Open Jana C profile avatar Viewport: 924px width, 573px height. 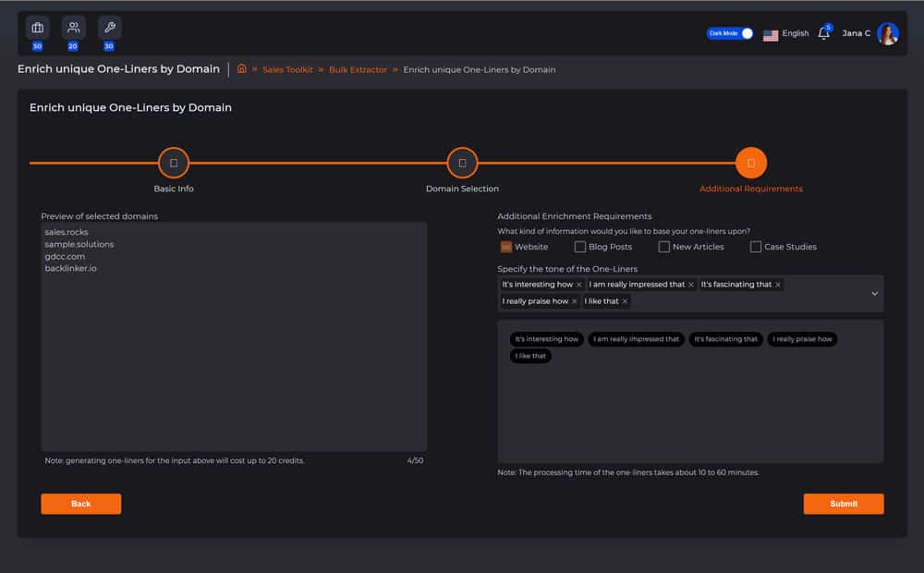(x=888, y=34)
